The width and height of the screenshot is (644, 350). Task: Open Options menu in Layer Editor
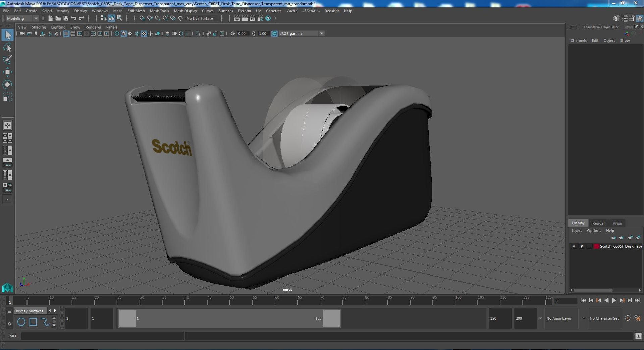pos(594,231)
